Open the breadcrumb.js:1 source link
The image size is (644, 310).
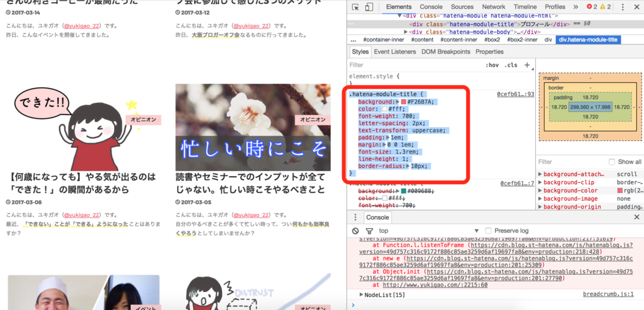608,294
